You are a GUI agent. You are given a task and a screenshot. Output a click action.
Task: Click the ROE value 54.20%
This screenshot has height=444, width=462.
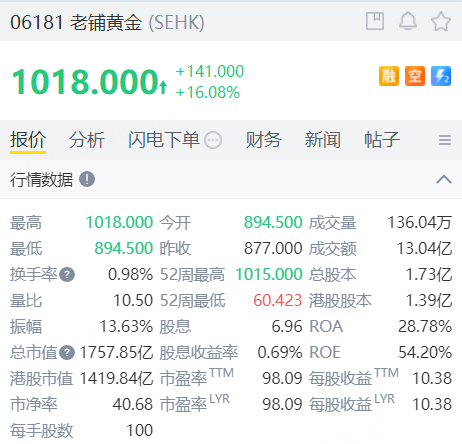tap(425, 352)
